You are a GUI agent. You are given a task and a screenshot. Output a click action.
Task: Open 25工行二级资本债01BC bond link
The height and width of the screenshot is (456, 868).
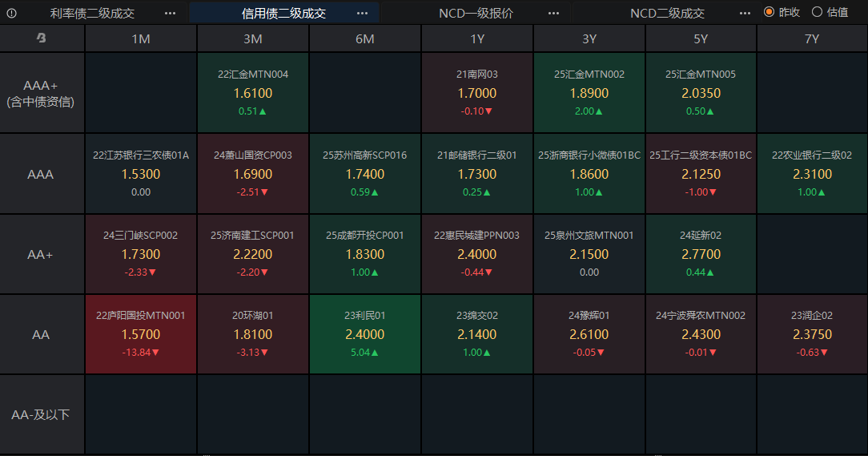(x=701, y=155)
